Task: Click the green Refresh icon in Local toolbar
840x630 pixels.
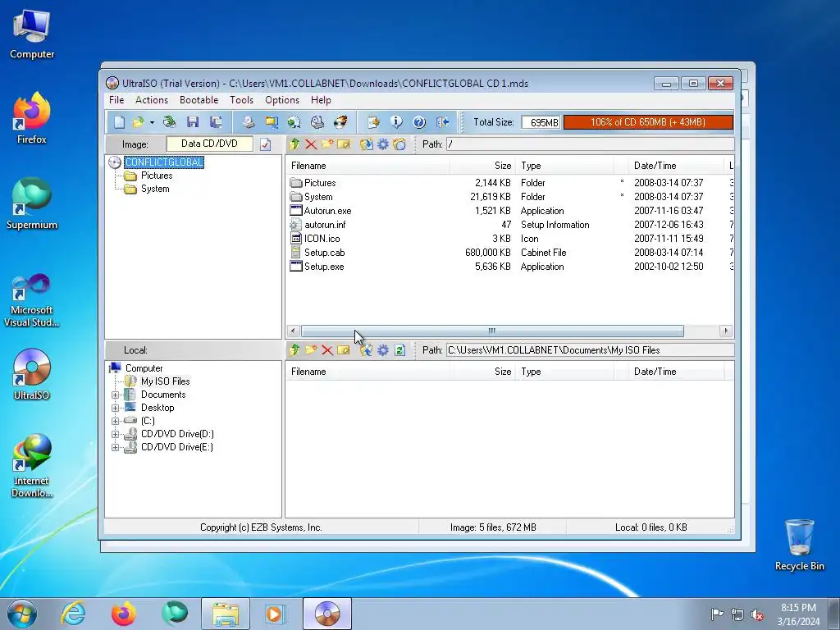Action: pyautogui.click(x=399, y=350)
